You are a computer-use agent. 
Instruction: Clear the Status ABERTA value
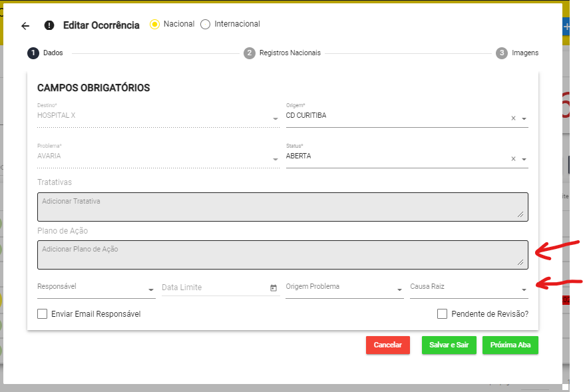coord(513,159)
